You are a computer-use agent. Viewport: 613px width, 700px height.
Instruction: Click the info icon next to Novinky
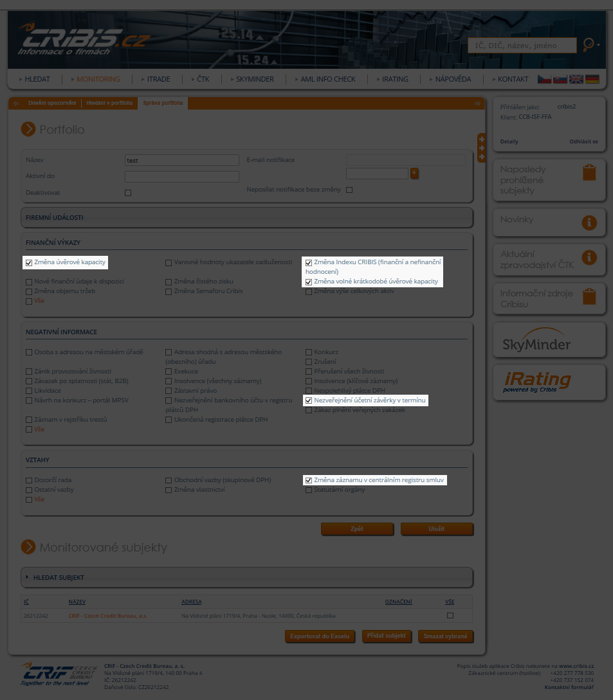(589, 222)
